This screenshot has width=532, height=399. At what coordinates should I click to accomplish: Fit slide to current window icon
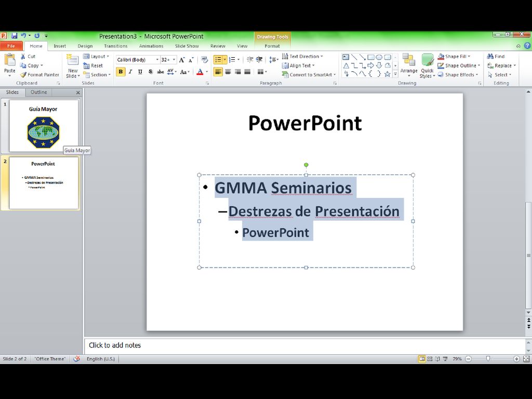(x=526, y=358)
